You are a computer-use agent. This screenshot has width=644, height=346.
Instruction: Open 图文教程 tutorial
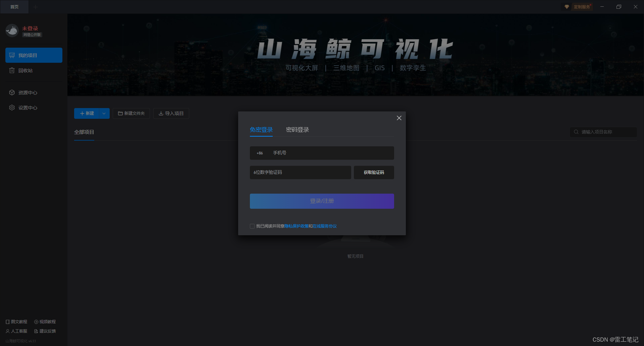(17, 322)
